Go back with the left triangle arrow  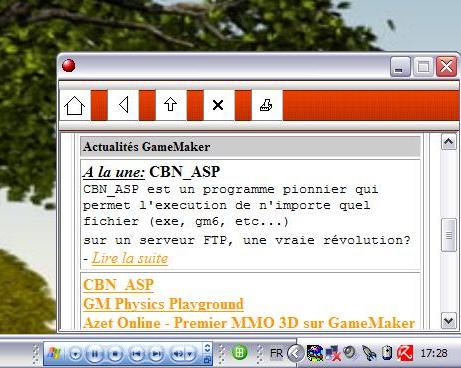click(x=124, y=105)
